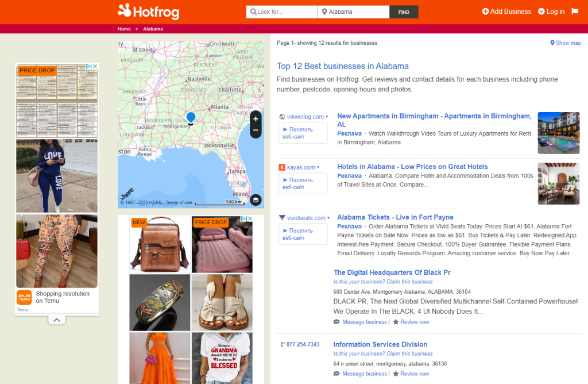Screen dimensions: 588x384
Task: Click the flag icon in the header
Action: pos(574,11)
